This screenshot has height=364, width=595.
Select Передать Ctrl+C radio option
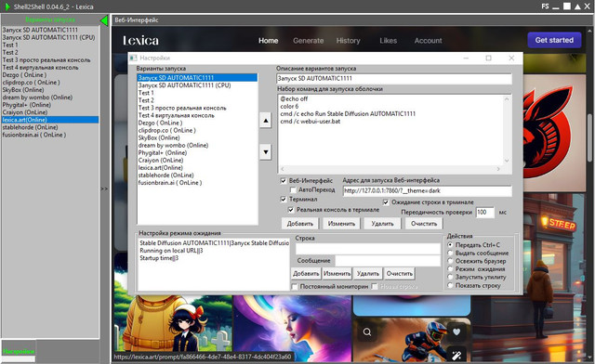(x=450, y=245)
